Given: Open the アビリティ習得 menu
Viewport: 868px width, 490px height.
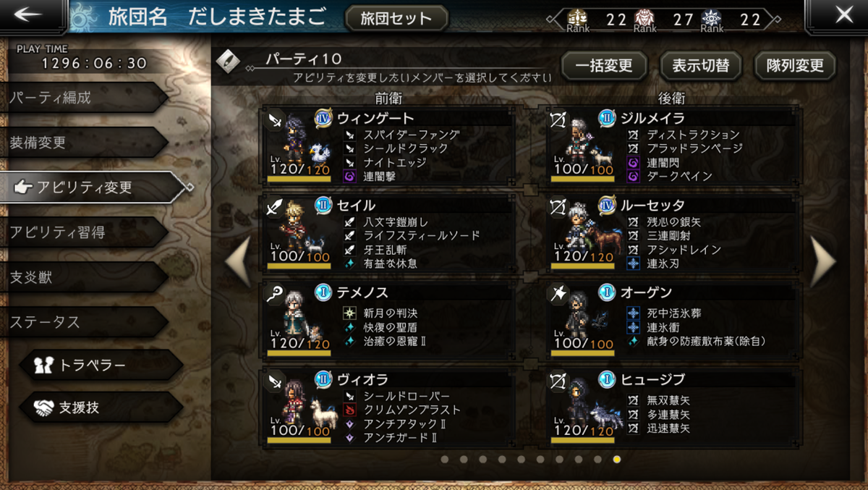Looking at the screenshot, I should coord(83,232).
